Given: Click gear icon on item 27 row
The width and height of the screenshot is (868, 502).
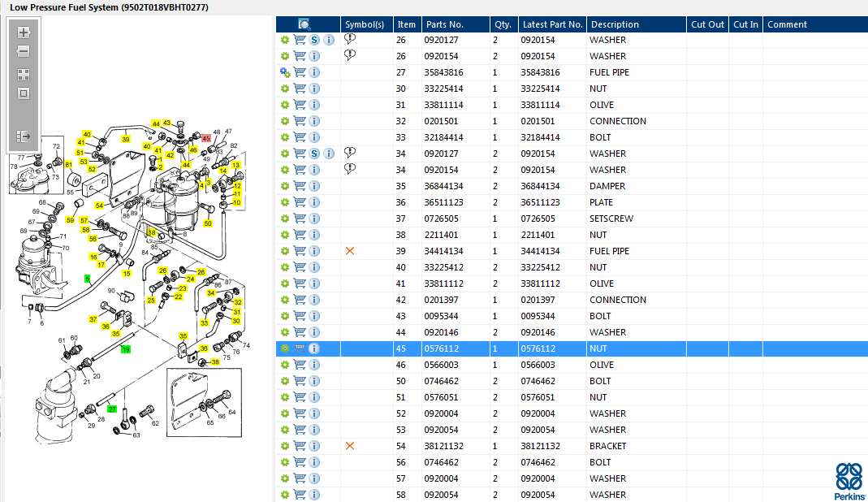Looking at the screenshot, I should pos(284,72).
